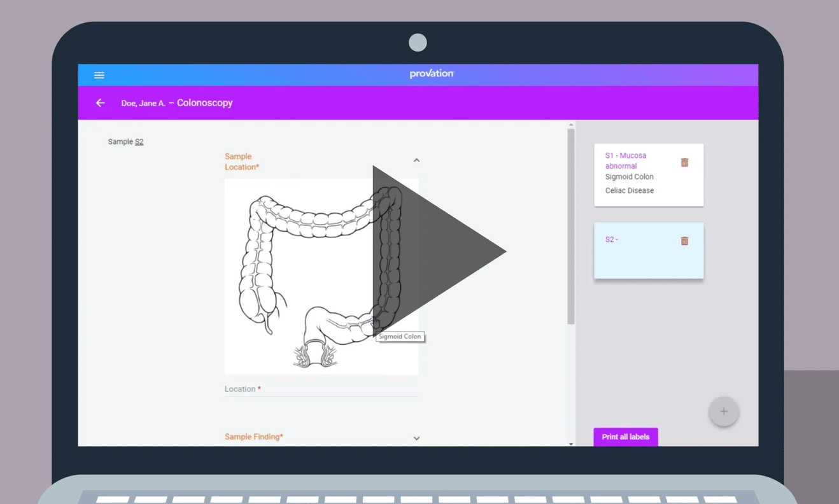Click the scrollbar down arrow
Screen dimensions: 839x504
tap(571, 444)
